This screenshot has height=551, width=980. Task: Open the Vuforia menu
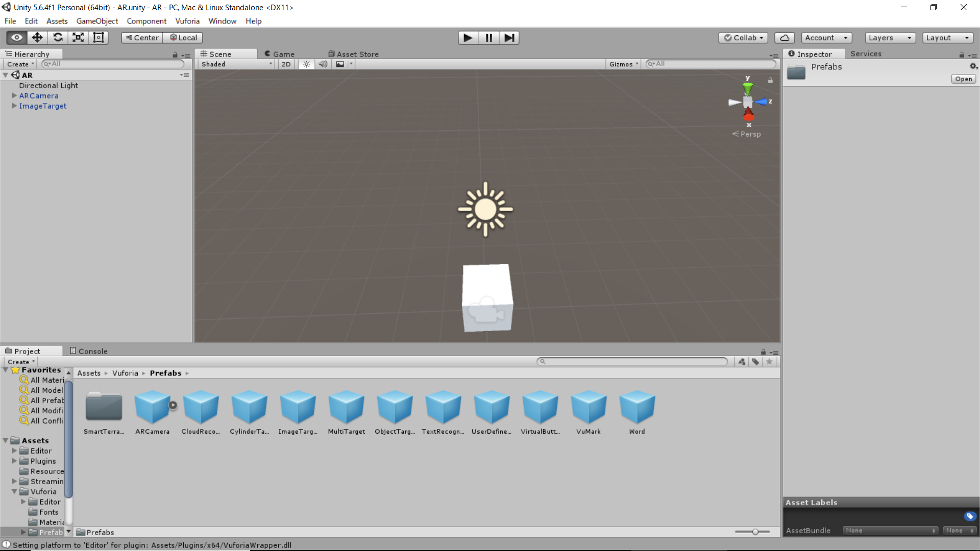point(187,21)
